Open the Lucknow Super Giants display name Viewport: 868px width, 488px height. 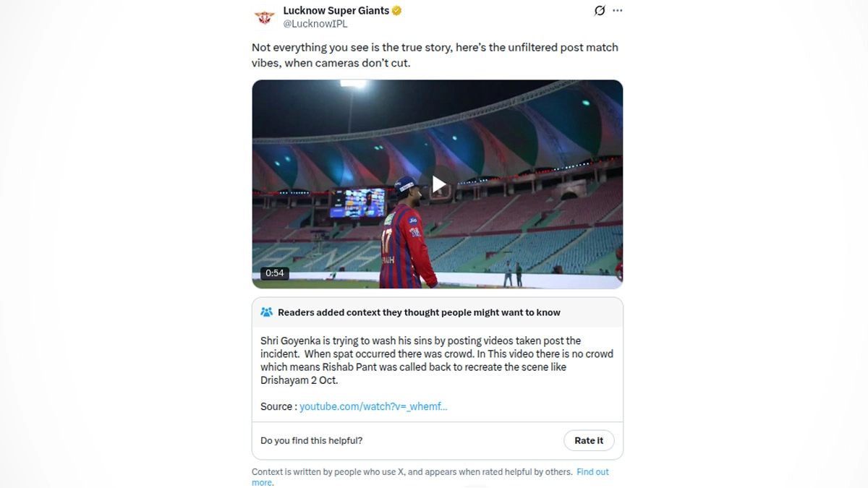click(x=336, y=11)
